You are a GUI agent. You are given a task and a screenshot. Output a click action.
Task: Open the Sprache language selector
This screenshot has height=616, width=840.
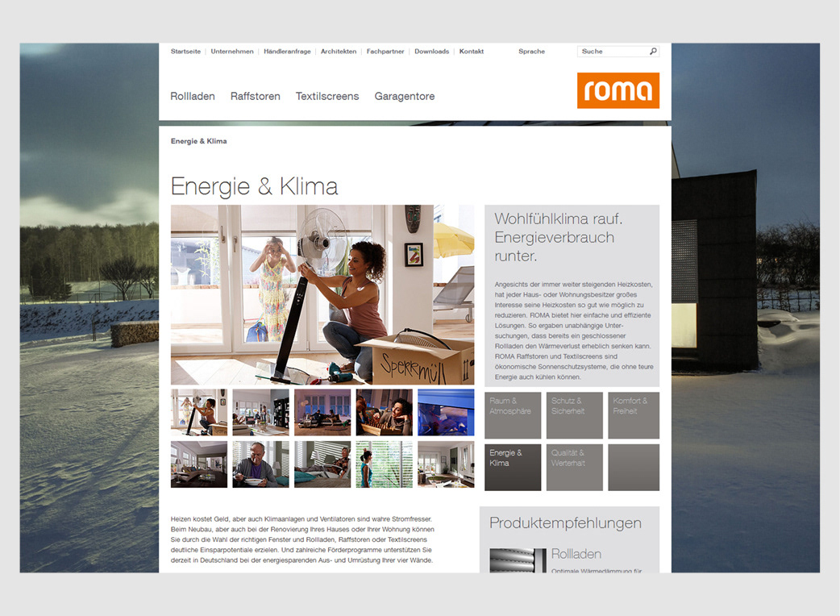(x=531, y=52)
